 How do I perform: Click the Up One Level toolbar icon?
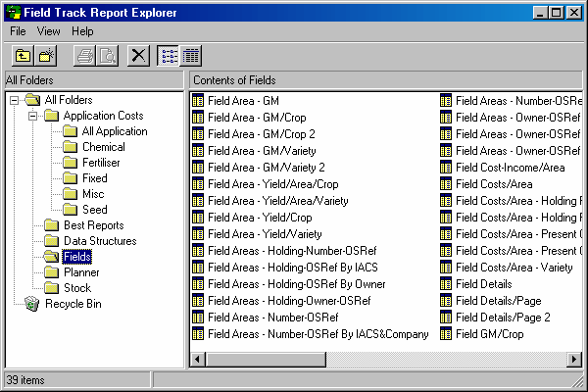click(x=23, y=56)
